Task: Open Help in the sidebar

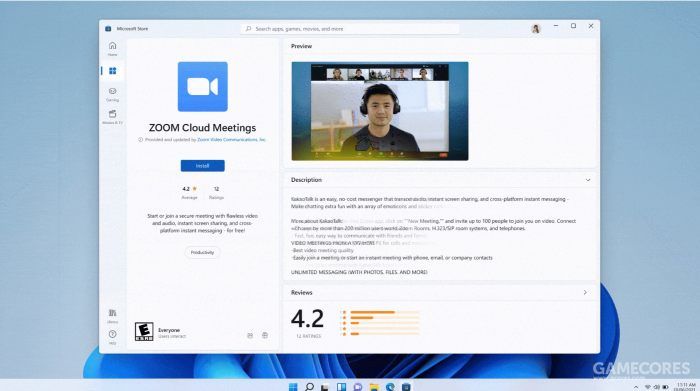Action: tap(112, 337)
